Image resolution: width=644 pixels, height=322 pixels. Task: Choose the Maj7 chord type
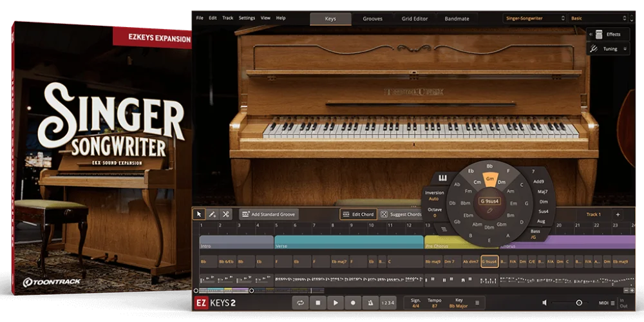[542, 191]
